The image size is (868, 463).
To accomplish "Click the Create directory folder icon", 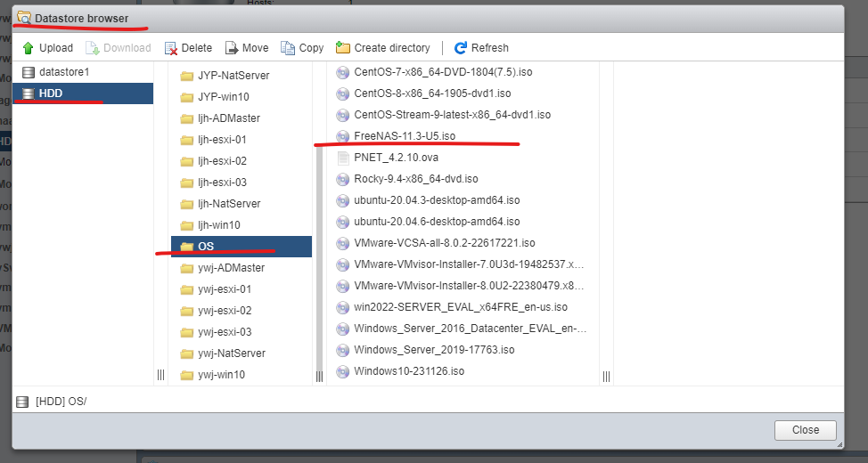I will pyautogui.click(x=343, y=47).
